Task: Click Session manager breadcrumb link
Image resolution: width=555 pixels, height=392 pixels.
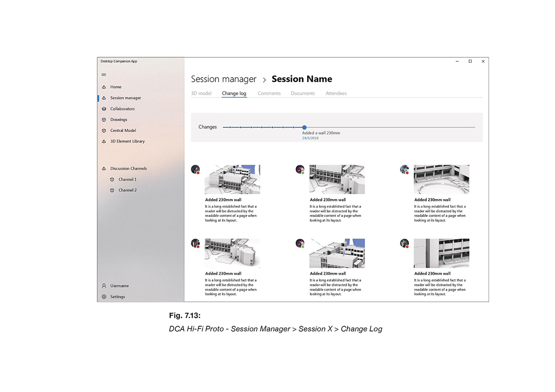Action: [x=223, y=79]
